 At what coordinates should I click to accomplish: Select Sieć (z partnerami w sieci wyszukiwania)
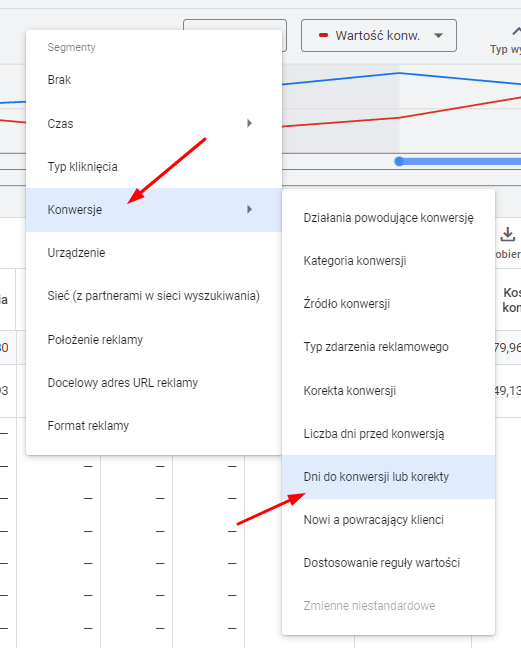click(154, 296)
